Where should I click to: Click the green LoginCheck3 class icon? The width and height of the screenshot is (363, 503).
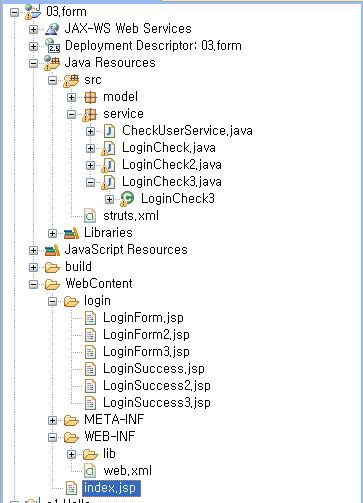[127, 199]
